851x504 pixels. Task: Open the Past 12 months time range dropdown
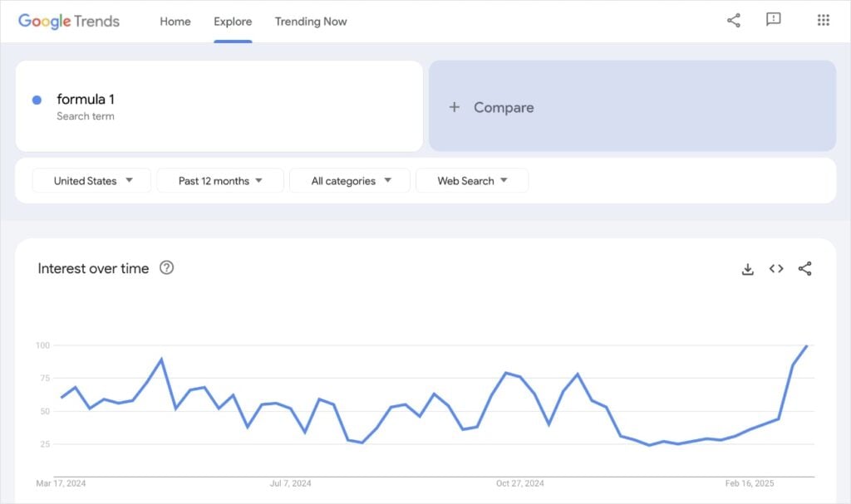point(219,180)
